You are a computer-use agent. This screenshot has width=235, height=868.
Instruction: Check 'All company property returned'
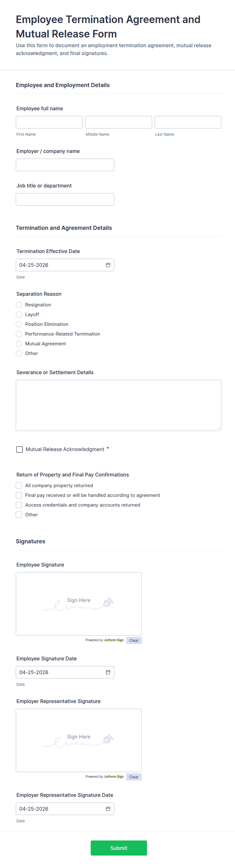click(x=19, y=486)
